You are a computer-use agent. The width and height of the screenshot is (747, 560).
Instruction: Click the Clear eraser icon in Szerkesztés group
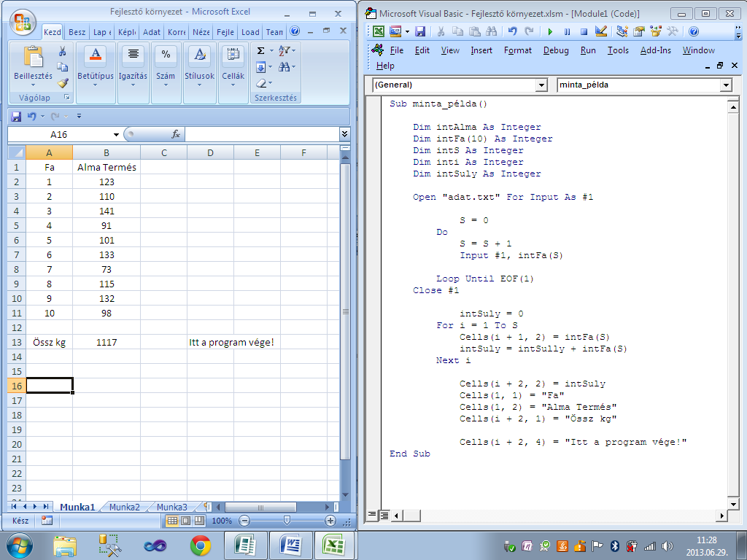click(261, 83)
